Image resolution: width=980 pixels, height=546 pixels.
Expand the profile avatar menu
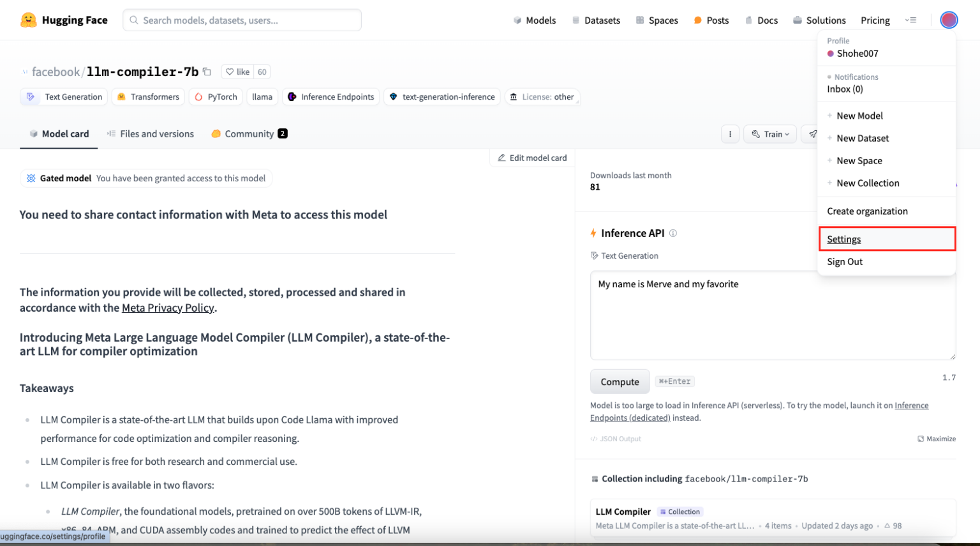coord(949,20)
